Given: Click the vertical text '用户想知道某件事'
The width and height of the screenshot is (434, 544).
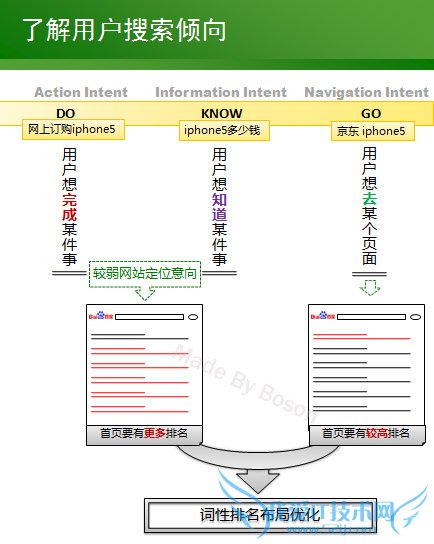Looking at the screenshot, I should (x=220, y=207).
